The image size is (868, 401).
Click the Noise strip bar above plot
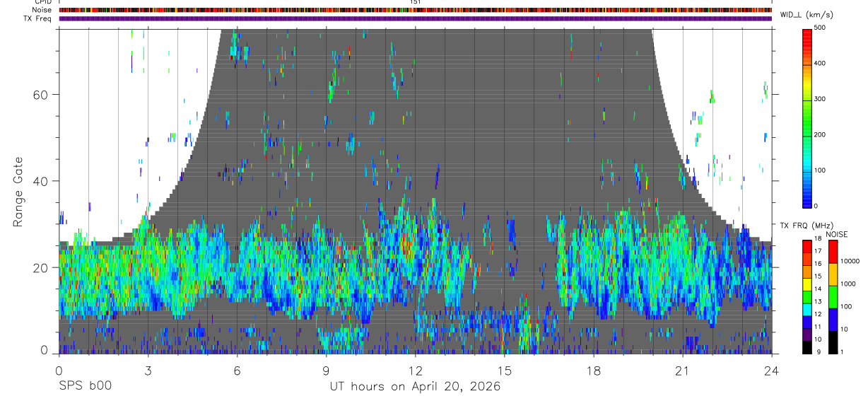click(415, 10)
